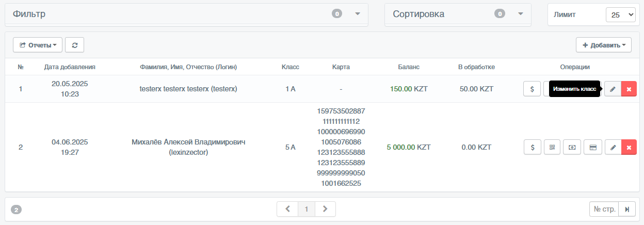Click card number 100000696990

pos(341,132)
